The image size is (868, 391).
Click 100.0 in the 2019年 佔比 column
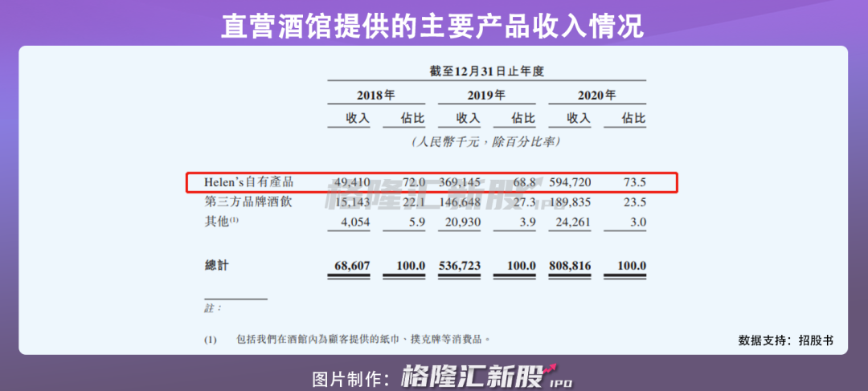(522, 266)
